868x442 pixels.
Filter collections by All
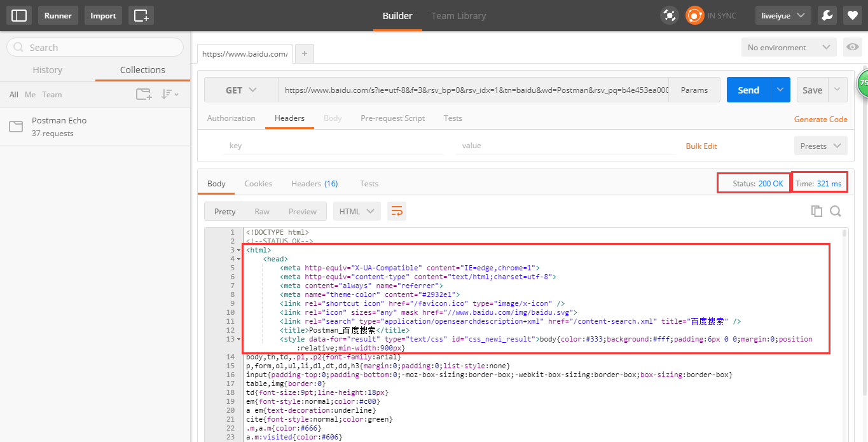pos(14,94)
